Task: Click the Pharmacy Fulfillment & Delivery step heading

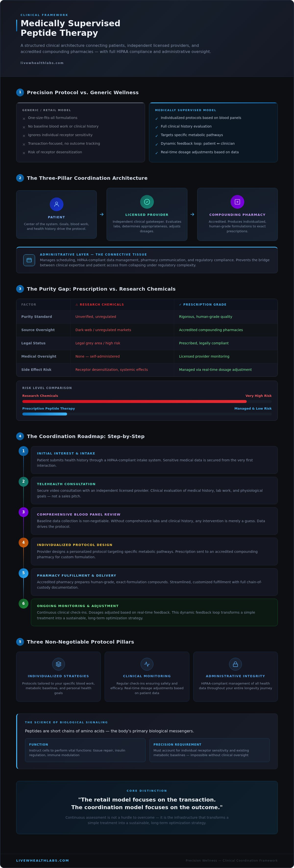Action: [76, 576]
